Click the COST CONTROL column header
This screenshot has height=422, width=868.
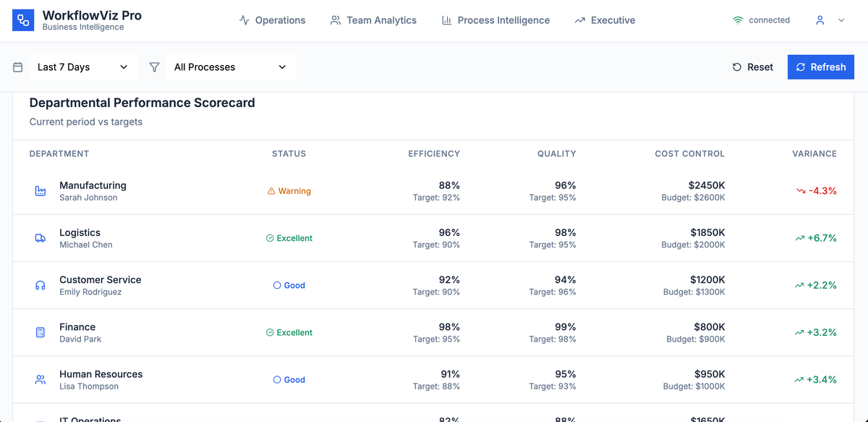(690, 153)
